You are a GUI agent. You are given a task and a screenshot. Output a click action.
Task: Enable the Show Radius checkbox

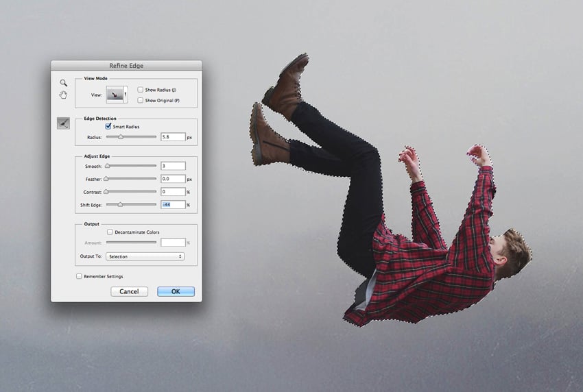[140, 90]
